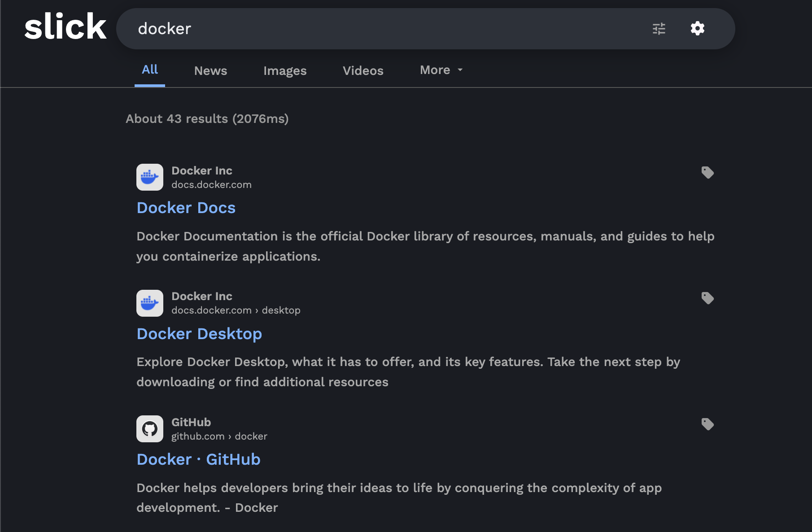Click the Docker Inc favicon on Docker Docs result
The width and height of the screenshot is (812, 532).
[149, 177]
